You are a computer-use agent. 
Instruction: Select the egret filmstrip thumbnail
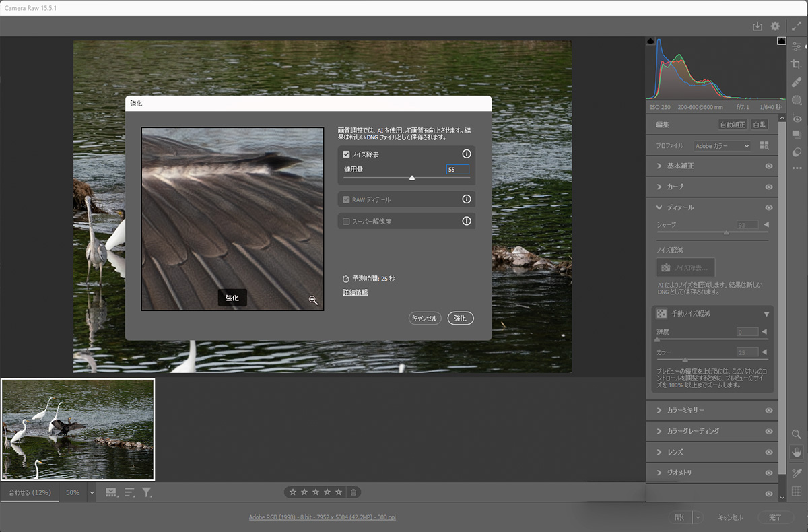(x=77, y=429)
